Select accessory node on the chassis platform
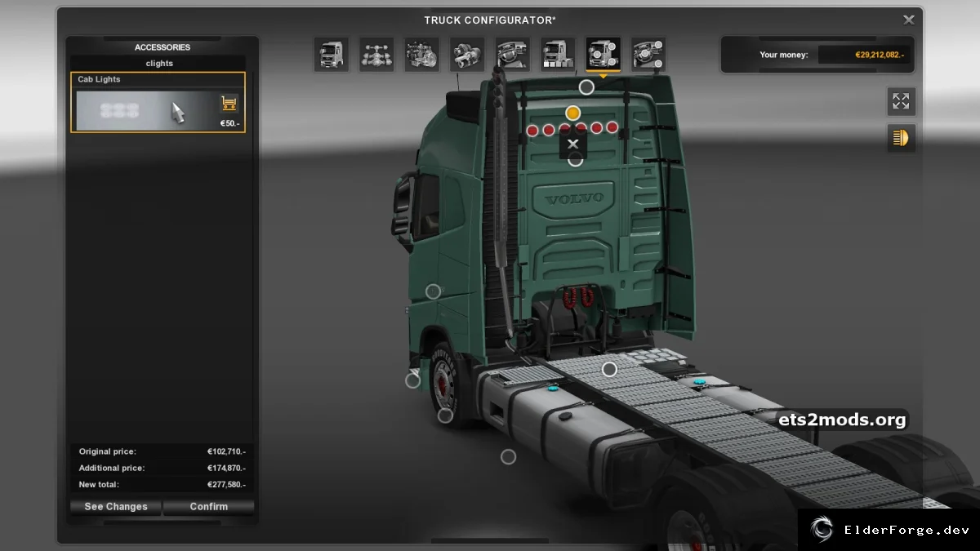The image size is (980, 551). (609, 369)
